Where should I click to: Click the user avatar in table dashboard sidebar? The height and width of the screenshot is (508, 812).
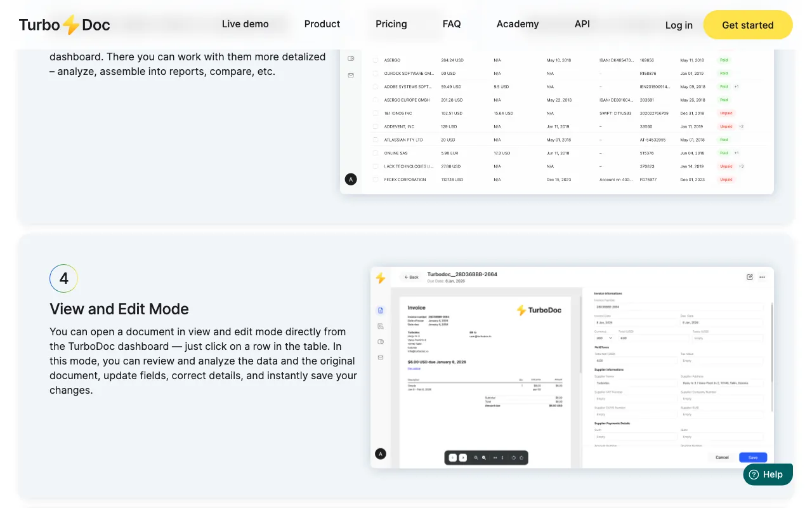[351, 179]
